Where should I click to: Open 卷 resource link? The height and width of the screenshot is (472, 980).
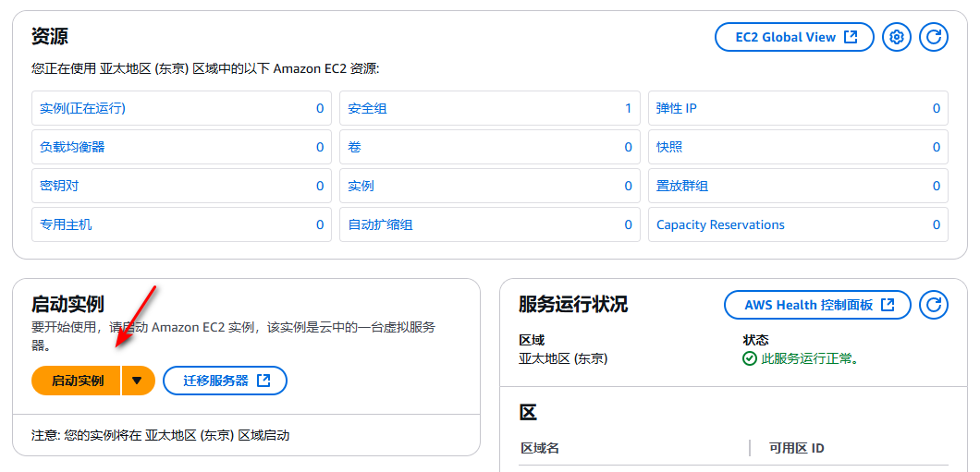354,147
